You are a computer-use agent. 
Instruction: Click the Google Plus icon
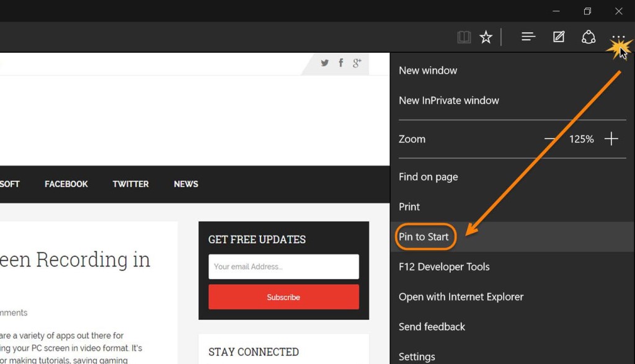pos(357,63)
